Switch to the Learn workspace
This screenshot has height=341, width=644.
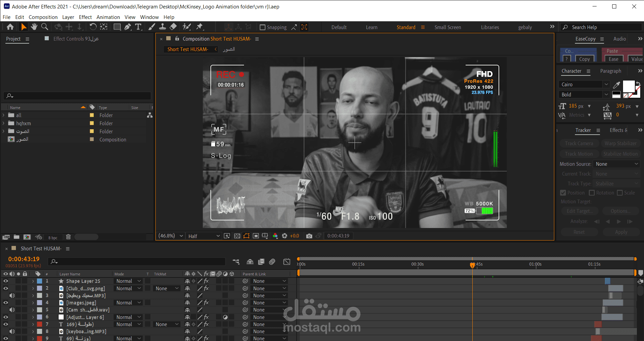(x=371, y=27)
